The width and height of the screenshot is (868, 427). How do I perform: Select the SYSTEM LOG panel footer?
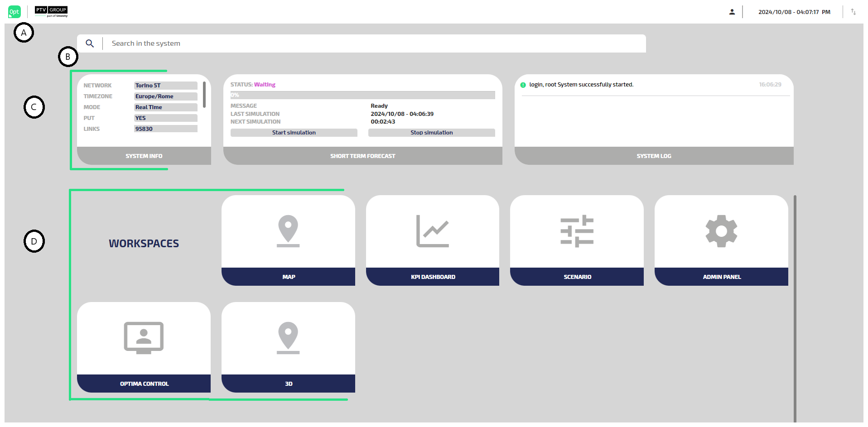pyautogui.click(x=654, y=156)
